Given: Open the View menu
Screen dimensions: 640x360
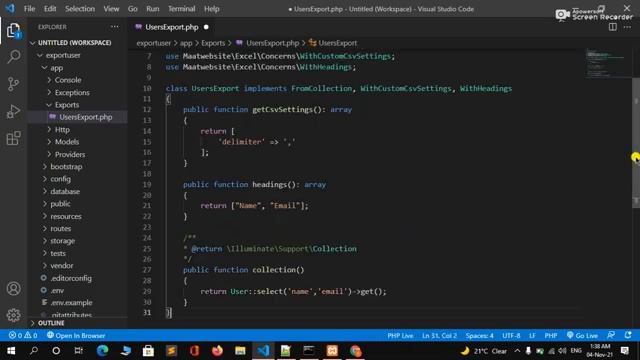Looking at the screenshot, I should pos(111,9).
